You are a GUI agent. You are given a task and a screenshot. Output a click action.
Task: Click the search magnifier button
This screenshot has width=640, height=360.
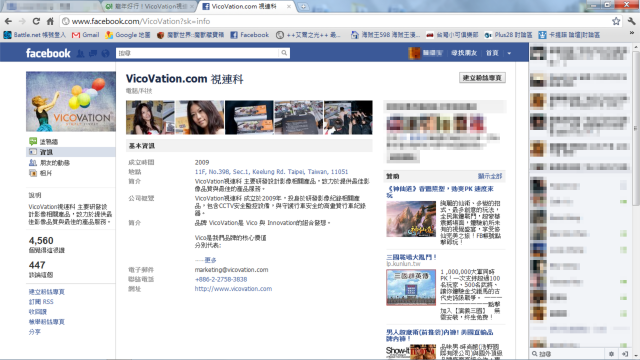(x=284, y=53)
